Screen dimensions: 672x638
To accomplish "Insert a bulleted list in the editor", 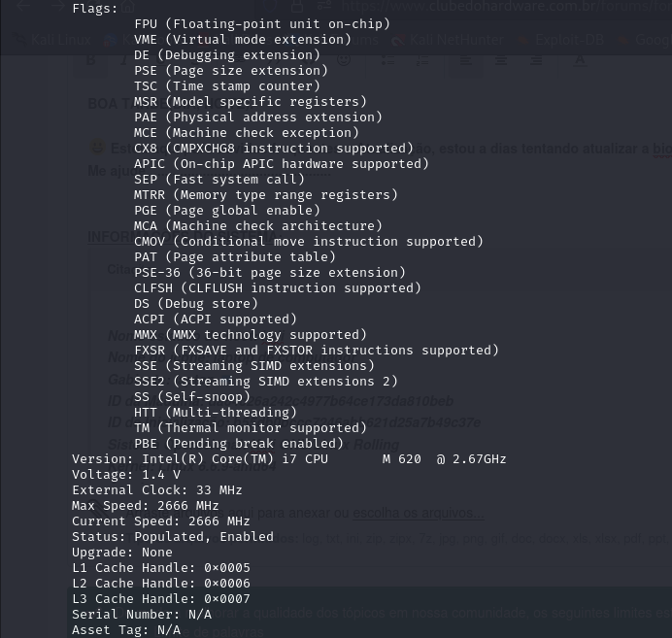I will [387, 60].
